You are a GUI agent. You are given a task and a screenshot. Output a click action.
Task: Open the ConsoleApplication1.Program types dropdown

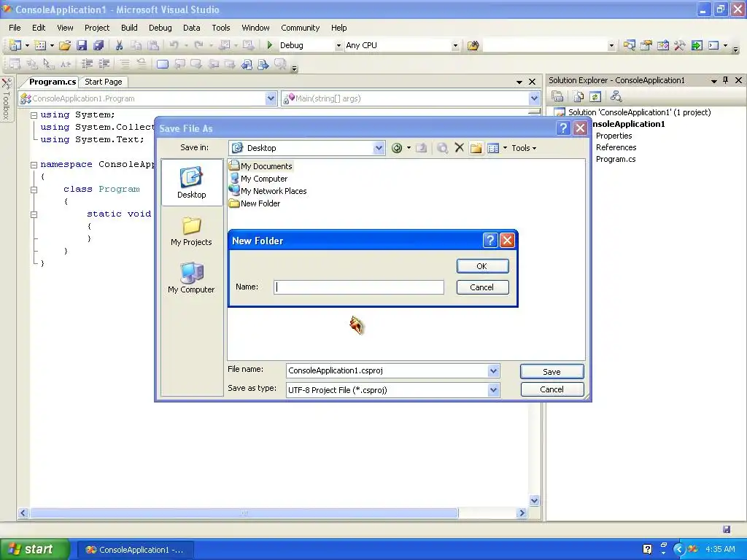(271, 98)
